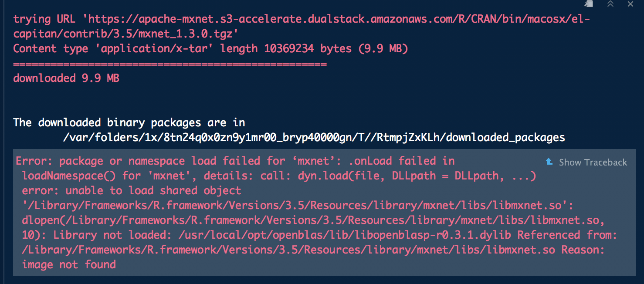The width and height of the screenshot is (644, 284).
Task: Collapse the output pane using the chevron control
Action: click(x=611, y=4)
